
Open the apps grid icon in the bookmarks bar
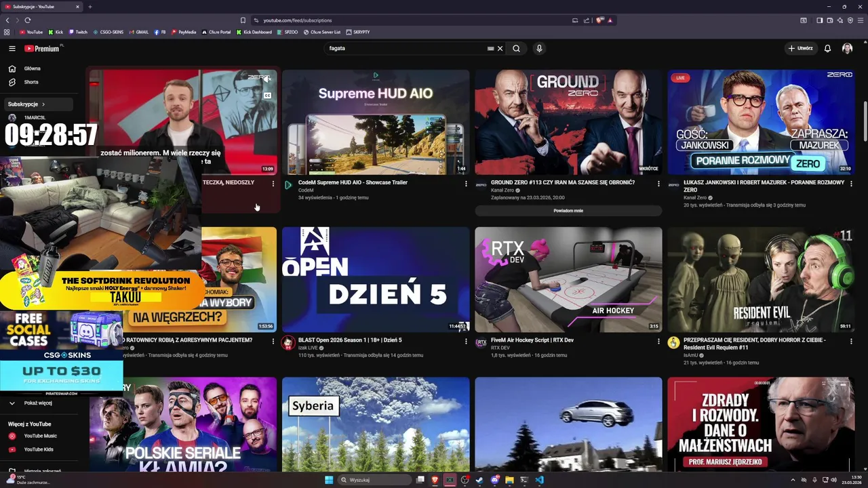click(x=7, y=32)
